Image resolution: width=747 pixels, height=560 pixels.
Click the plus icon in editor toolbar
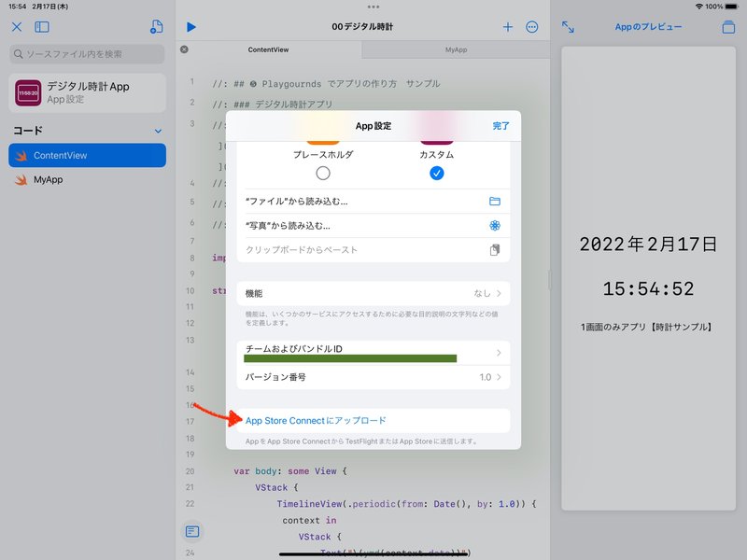pos(508,27)
